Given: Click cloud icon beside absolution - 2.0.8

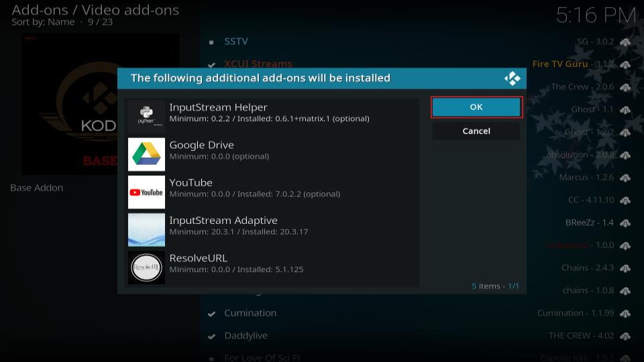Looking at the screenshot, I should [x=625, y=155].
